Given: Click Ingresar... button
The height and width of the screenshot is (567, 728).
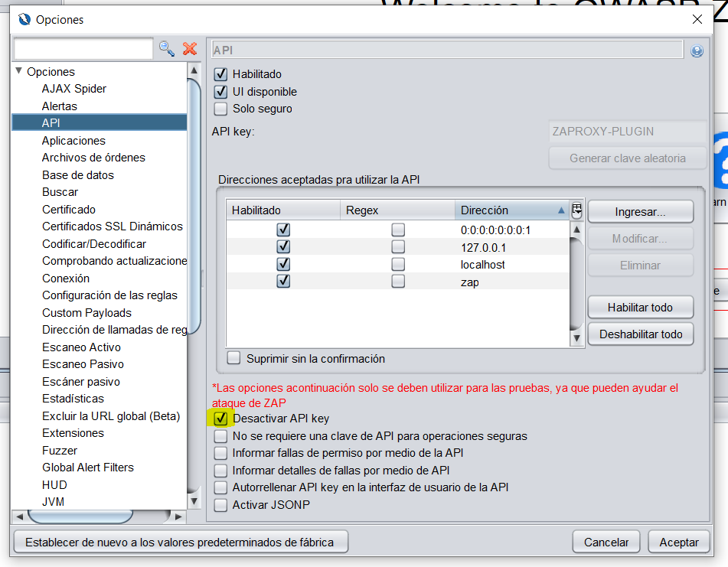Looking at the screenshot, I should tap(640, 212).
